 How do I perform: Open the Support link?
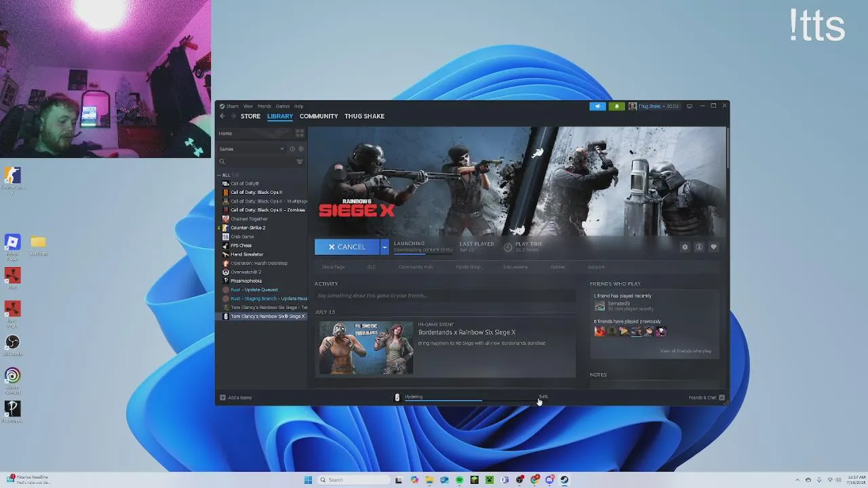pyautogui.click(x=596, y=267)
